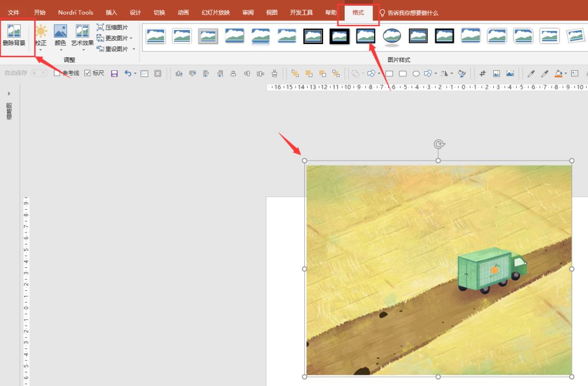The image size is (588, 386).
Task: Click the 删除背景 remove background button
Action: (14, 35)
